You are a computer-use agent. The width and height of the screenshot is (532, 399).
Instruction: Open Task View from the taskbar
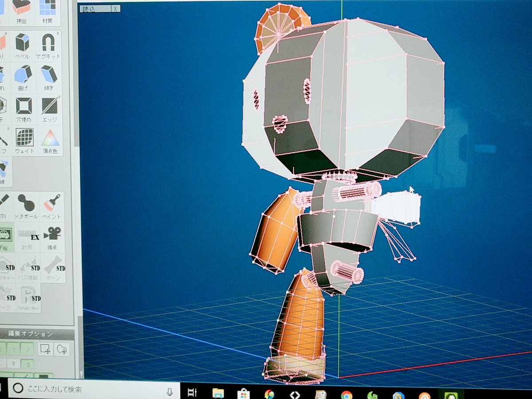pos(192,392)
